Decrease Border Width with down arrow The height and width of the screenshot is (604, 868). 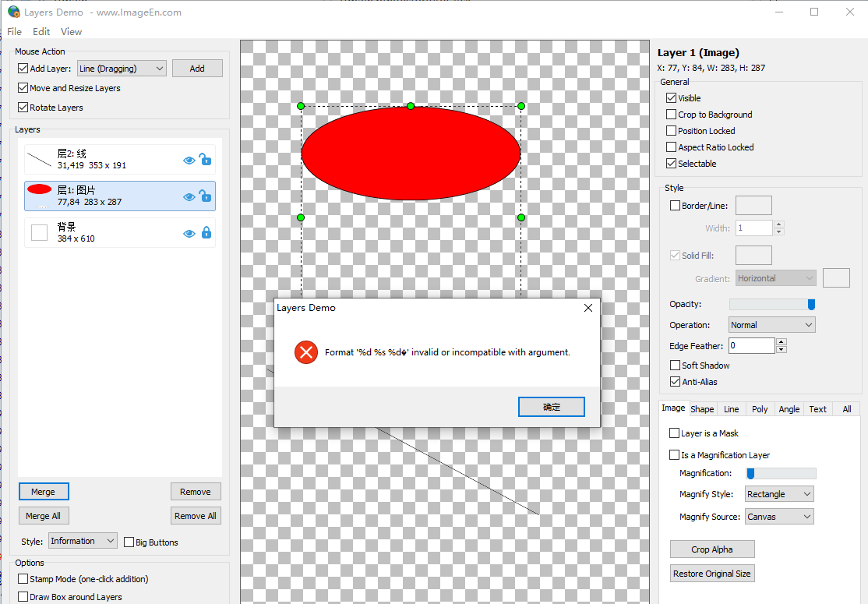(779, 231)
